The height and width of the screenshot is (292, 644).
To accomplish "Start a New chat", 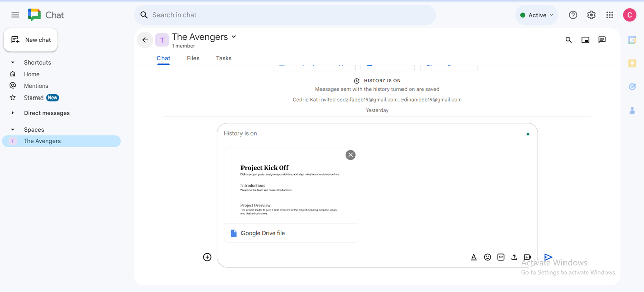I will [x=31, y=40].
